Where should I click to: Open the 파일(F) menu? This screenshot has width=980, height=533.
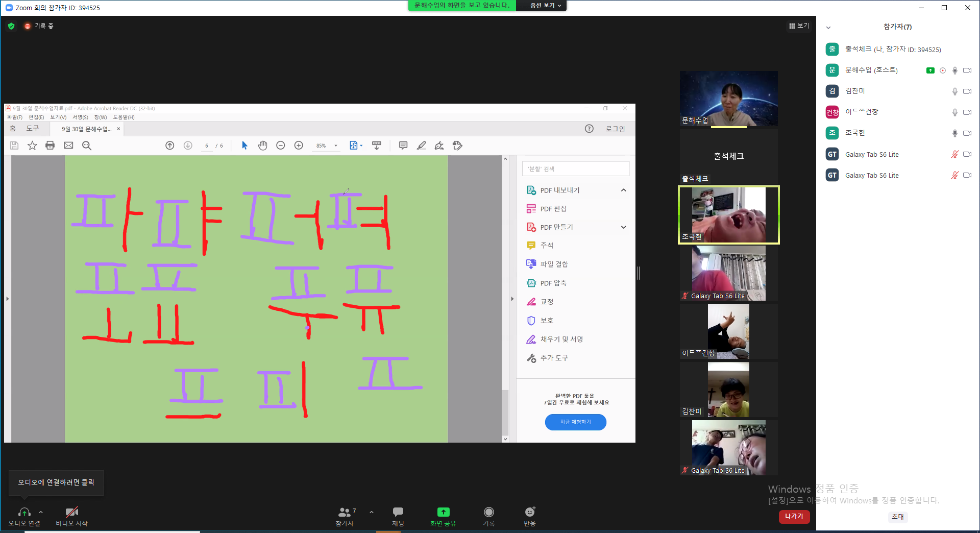click(15, 117)
